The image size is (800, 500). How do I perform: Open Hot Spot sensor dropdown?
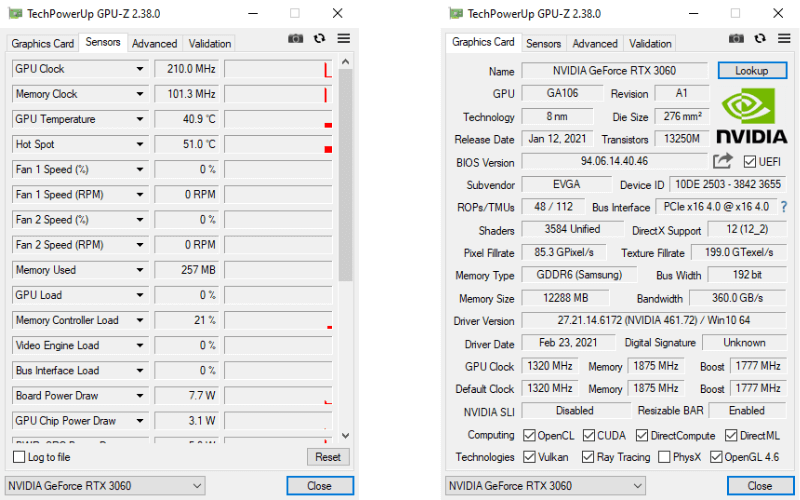(x=139, y=144)
